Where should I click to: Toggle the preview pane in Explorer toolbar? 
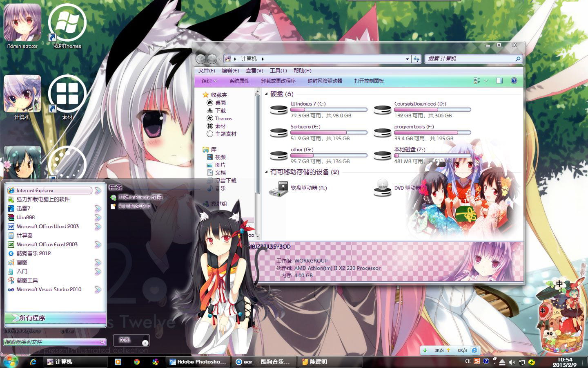(499, 81)
